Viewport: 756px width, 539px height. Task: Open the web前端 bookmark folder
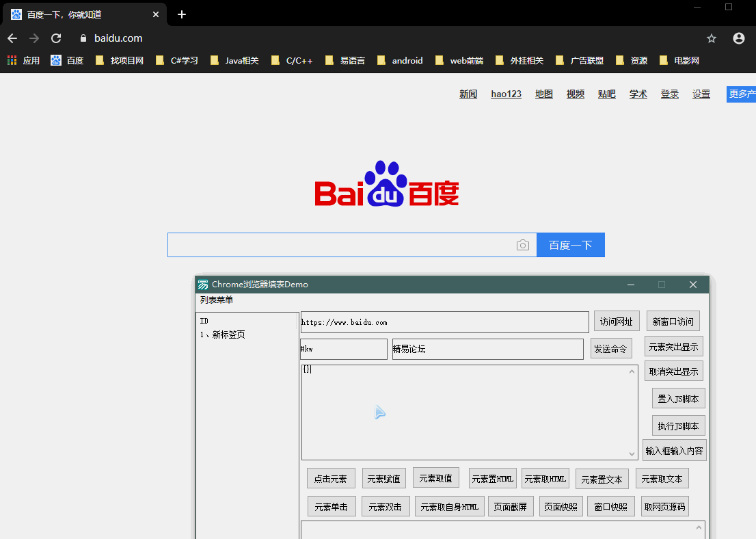click(459, 60)
